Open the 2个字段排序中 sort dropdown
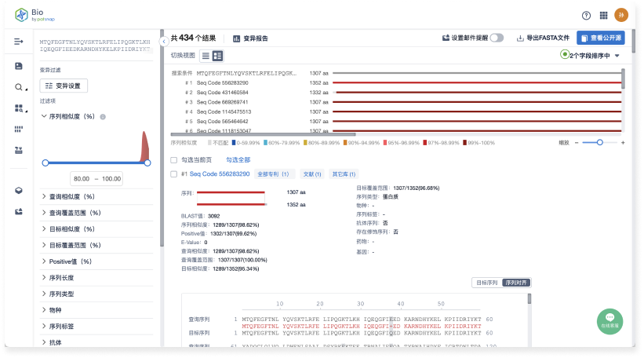Screen dimensions: 644x358 [591, 56]
